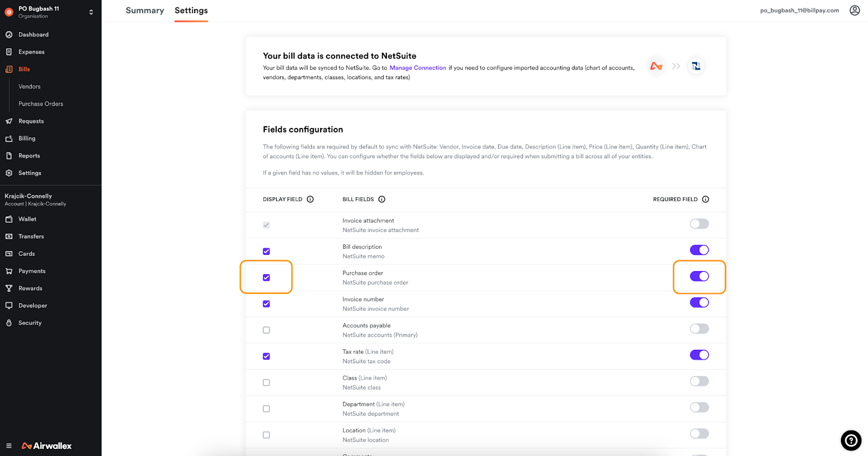Click the Reports document icon

click(x=9, y=156)
